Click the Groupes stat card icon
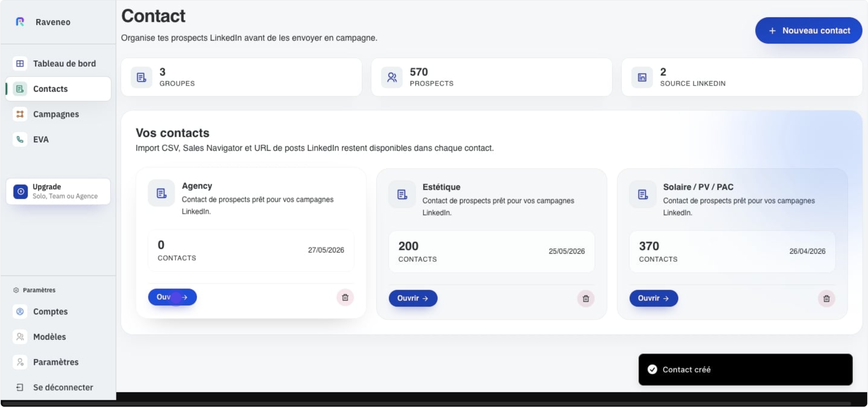Screen dimensions: 868x407 point(141,78)
